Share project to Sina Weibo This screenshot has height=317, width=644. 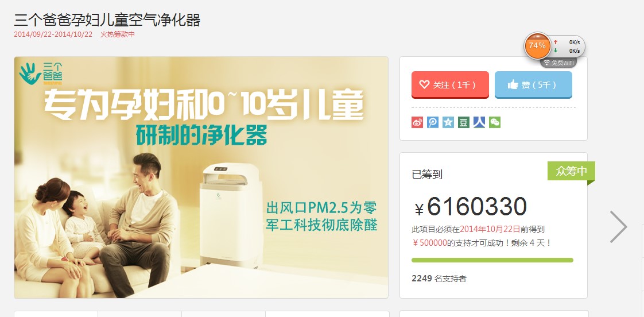(x=417, y=122)
